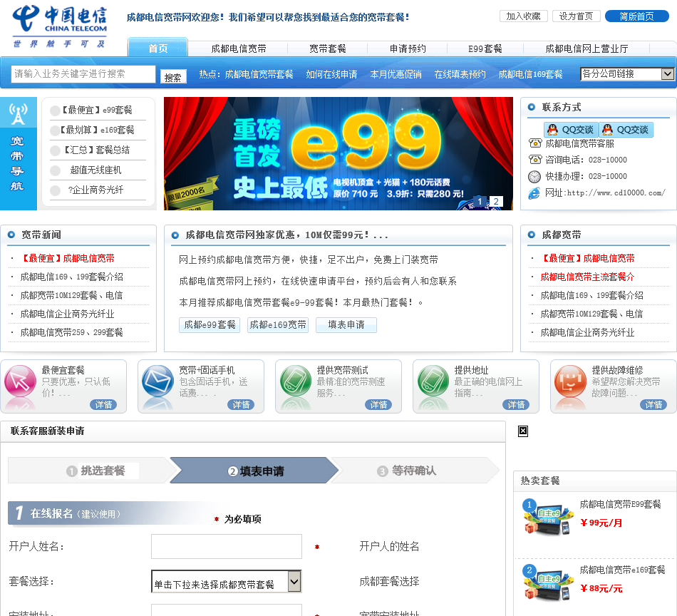Click the broadband navigation antenna icon
677x616 pixels.
18,114
